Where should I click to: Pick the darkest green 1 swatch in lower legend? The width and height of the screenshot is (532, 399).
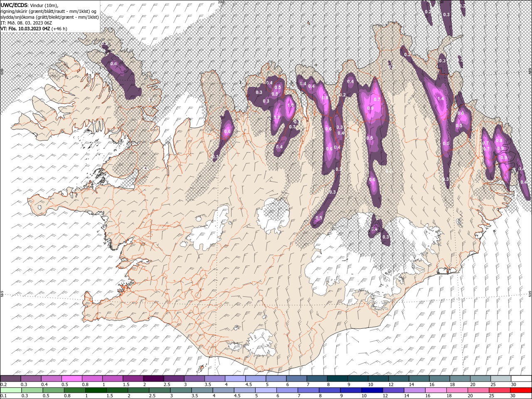(96, 390)
